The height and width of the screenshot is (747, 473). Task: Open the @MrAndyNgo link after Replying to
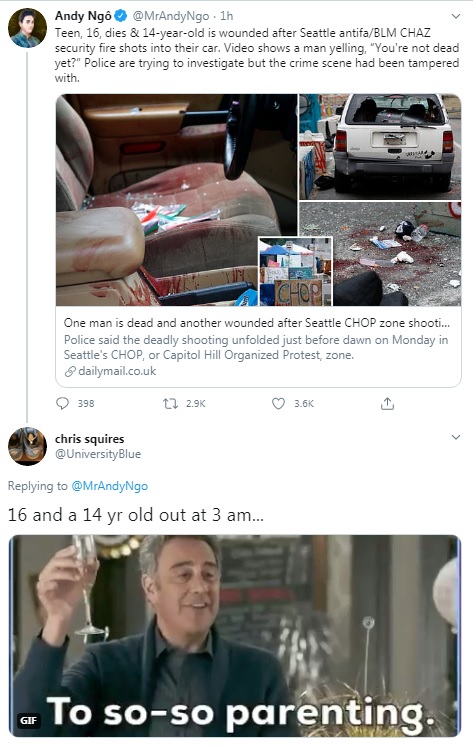click(x=110, y=486)
